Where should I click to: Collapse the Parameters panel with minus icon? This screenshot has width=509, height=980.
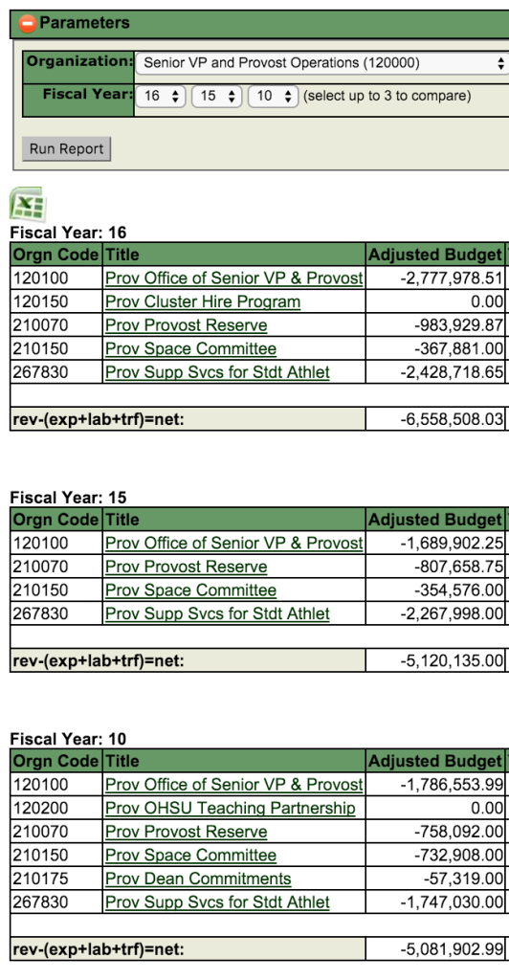coord(28,24)
